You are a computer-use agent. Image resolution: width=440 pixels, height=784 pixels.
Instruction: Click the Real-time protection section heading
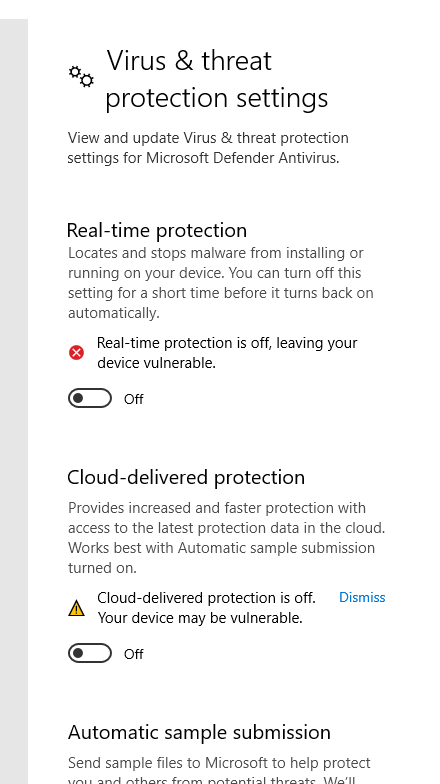pos(157,230)
